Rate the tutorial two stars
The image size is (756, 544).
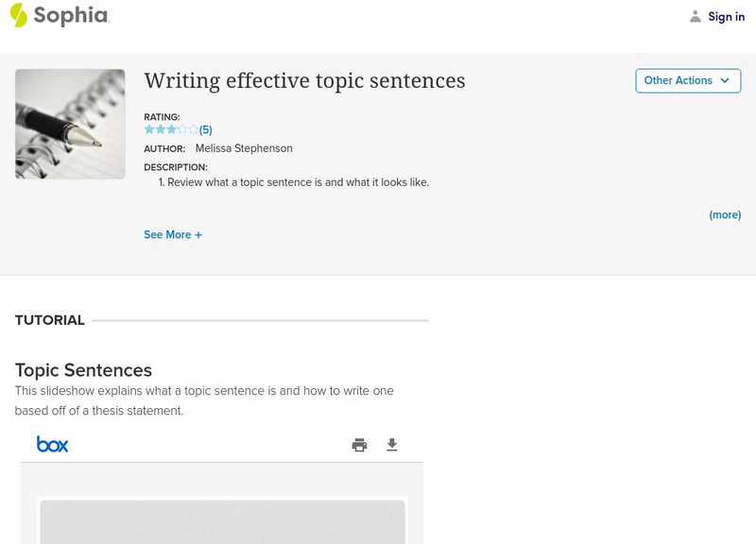[x=160, y=129]
